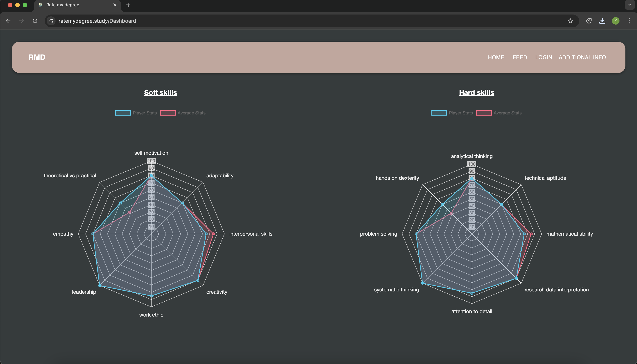Open site information icon in address bar
The image size is (637, 364).
point(51,21)
